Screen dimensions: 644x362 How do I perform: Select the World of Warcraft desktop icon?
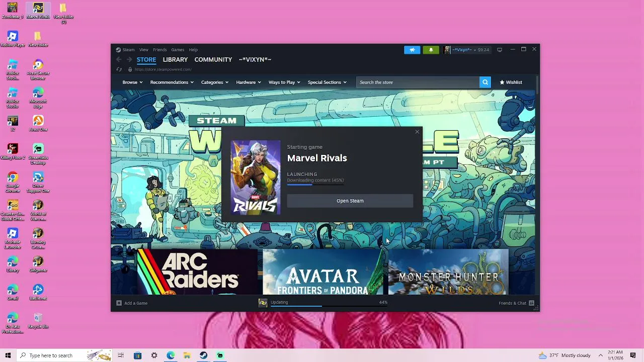(38, 211)
